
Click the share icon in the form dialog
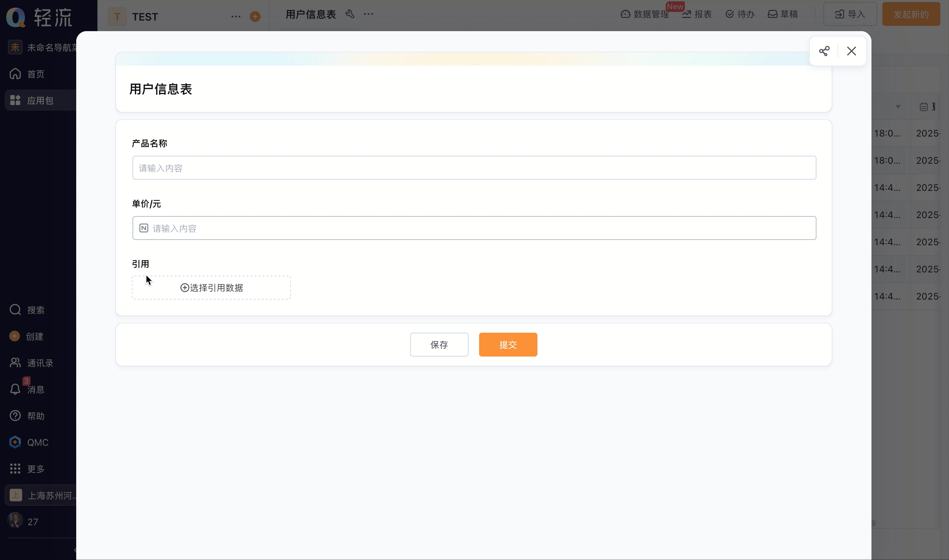(824, 51)
